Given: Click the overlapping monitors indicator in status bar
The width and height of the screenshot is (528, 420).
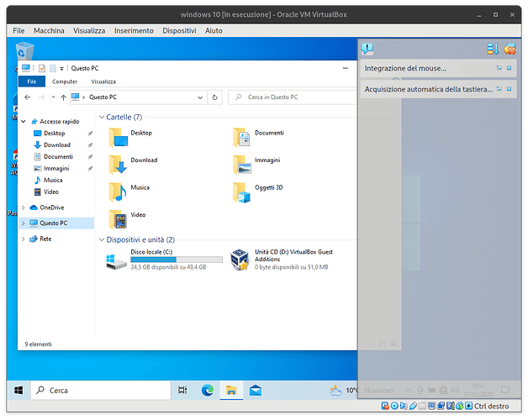Looking at the screenshot, I should point(441,406).
